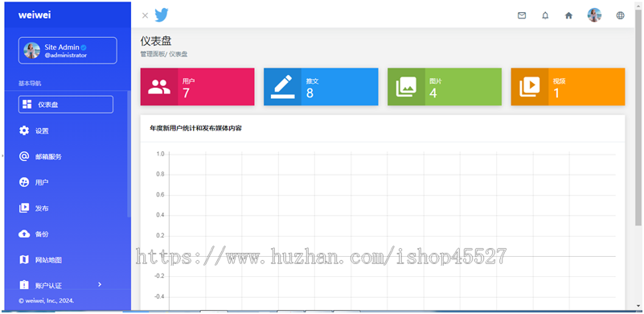Click the @administrator handle text
644x314 pixels.
(x=66, y=55)
